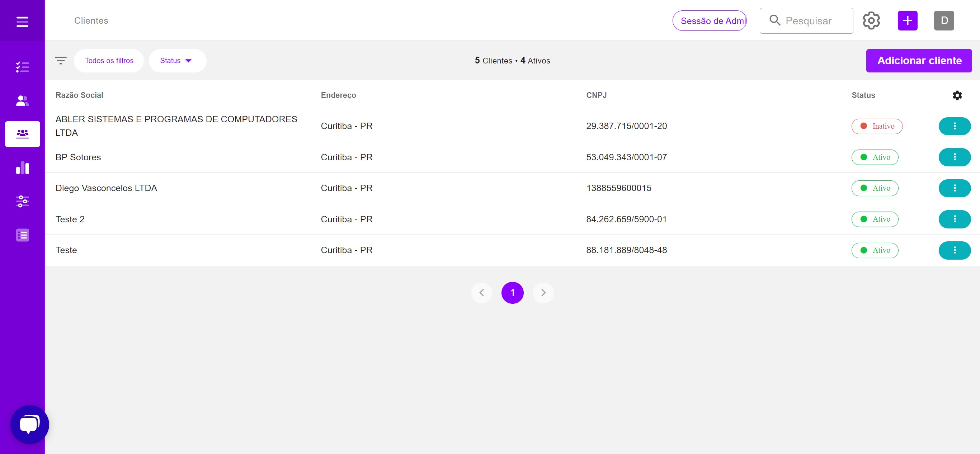The image size is (980, 454).
Task: Click the Endereço column header
Action: 338,95
